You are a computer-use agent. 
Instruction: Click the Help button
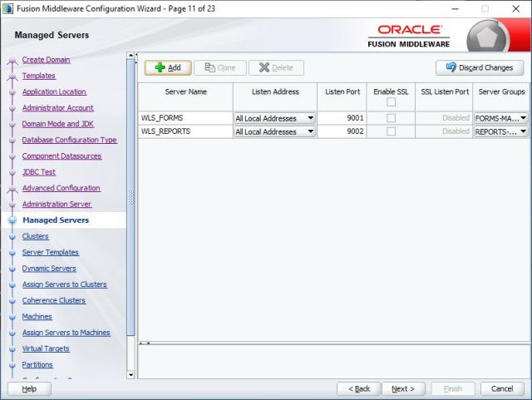pos(29,389)
